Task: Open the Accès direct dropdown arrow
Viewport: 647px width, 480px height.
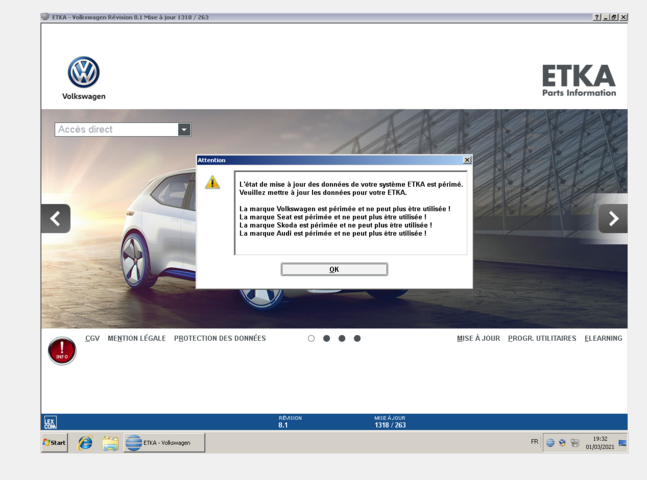Action: click(184, 130)
